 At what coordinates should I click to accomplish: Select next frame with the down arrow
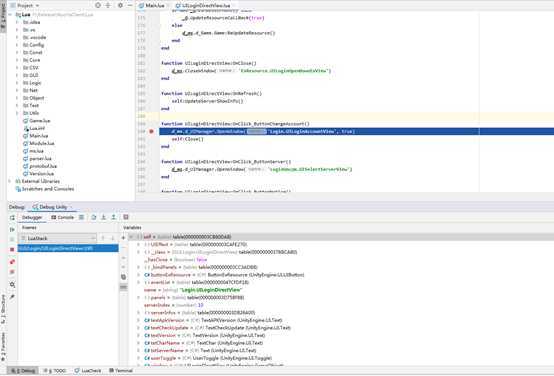(113, 239)
